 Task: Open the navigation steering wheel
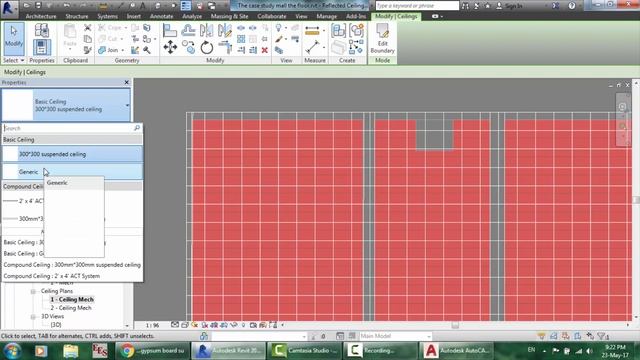[x=622, y=107]
